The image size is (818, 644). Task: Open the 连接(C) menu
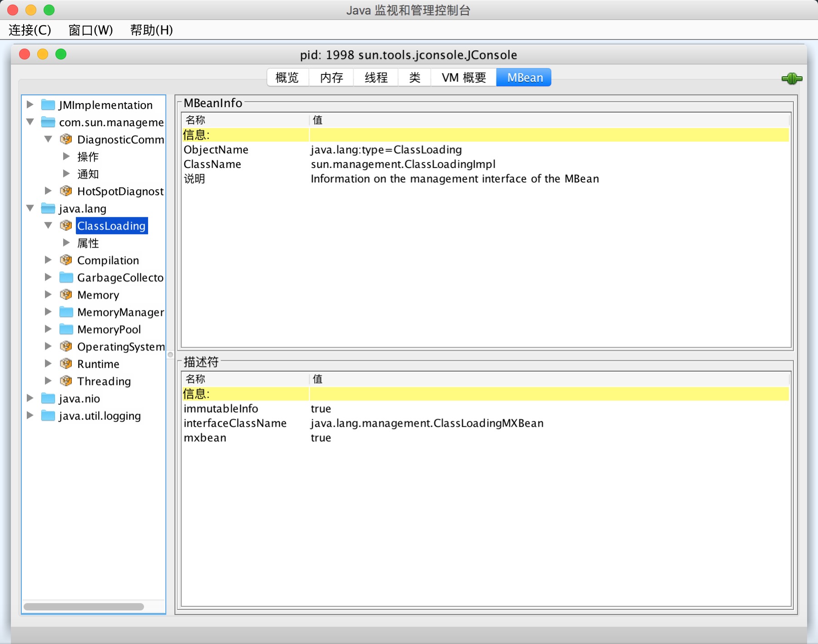coord(30,30)
